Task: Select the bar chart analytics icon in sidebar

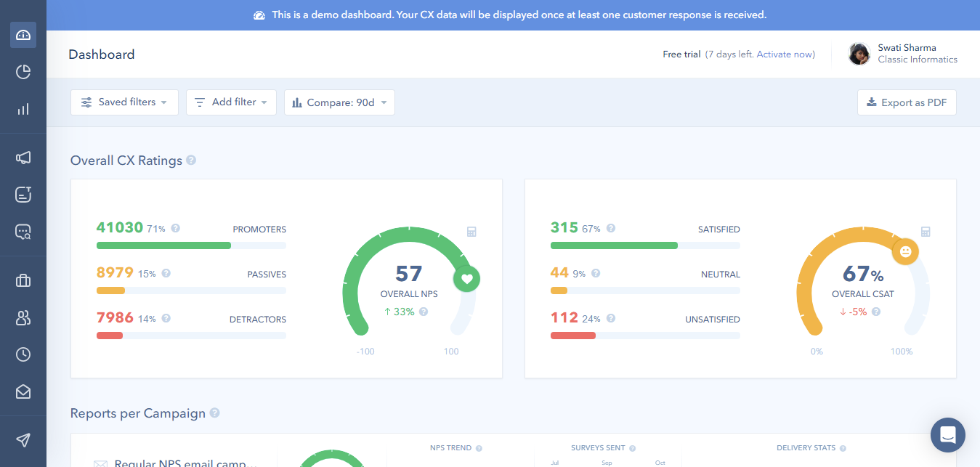Action: [23, 109]
